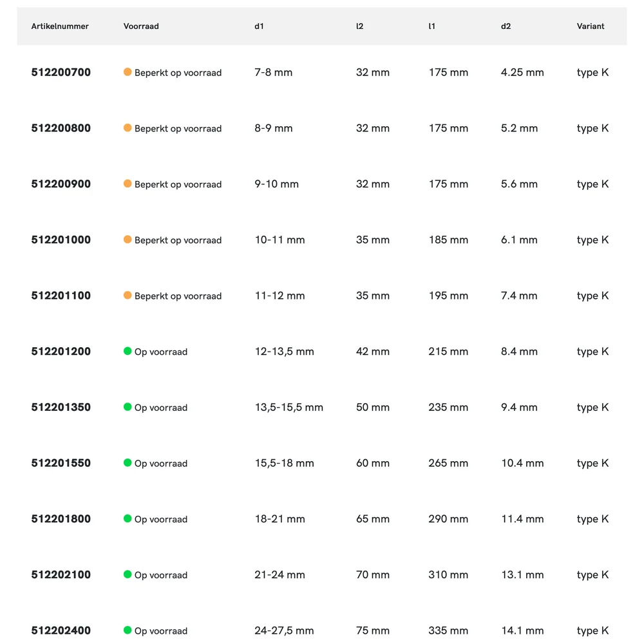Click 'type K' in the 512201550 row
This screenshot has height=644, width=644.
[x=592, y=463]
